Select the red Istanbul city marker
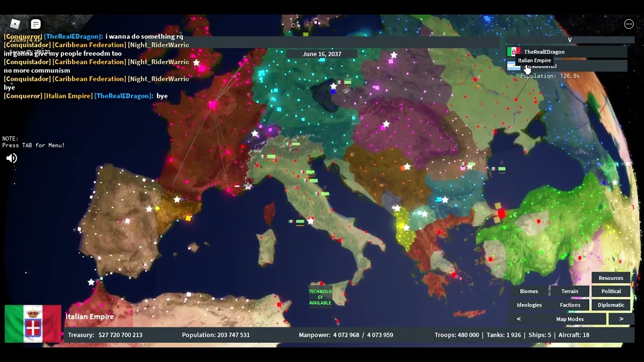This screenshot has height=362, width=644. click(x=501, y=214)
